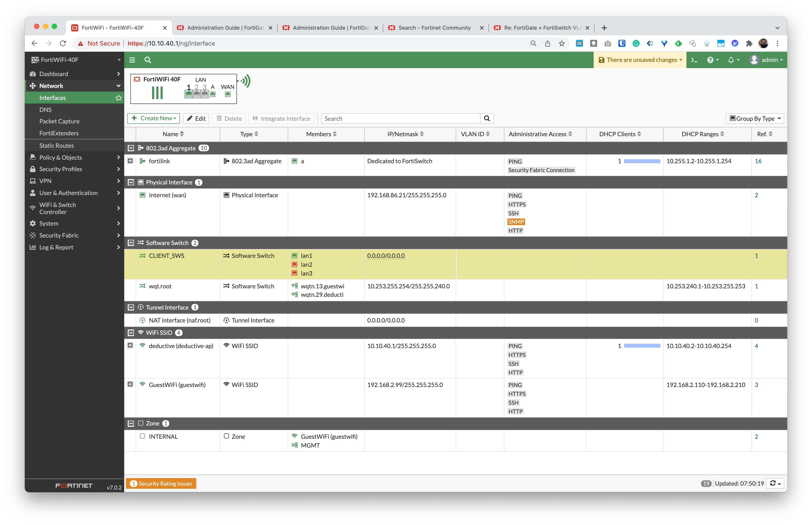Open the Create New dropdown

[x=153, y=118]
